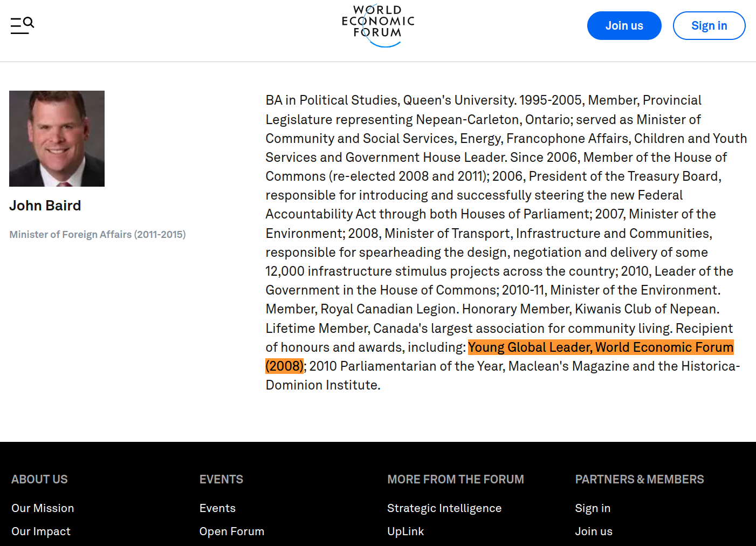Screen dimensions: 756x546
Task: Click the EVENTS footer heading
Action: click(x=221, y=479)
